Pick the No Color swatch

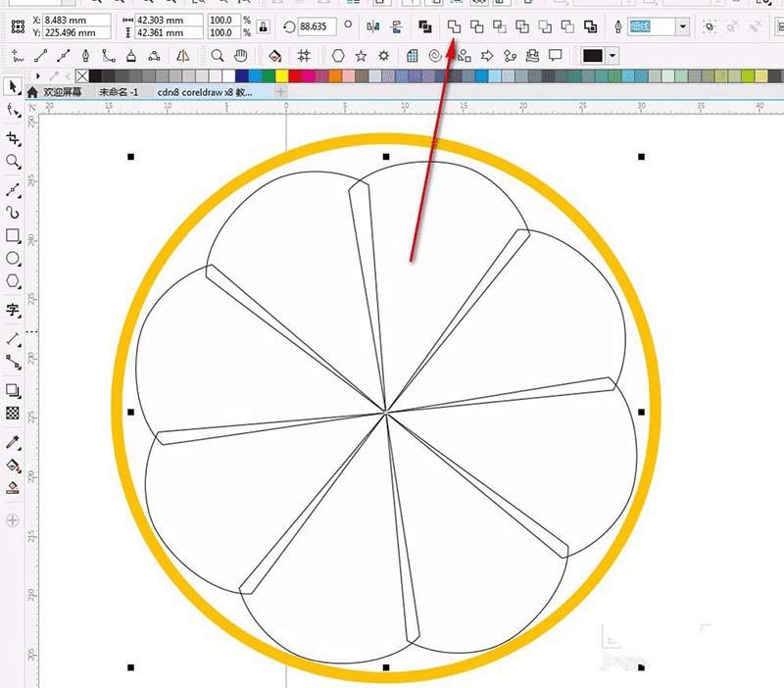tap(82, 76)
